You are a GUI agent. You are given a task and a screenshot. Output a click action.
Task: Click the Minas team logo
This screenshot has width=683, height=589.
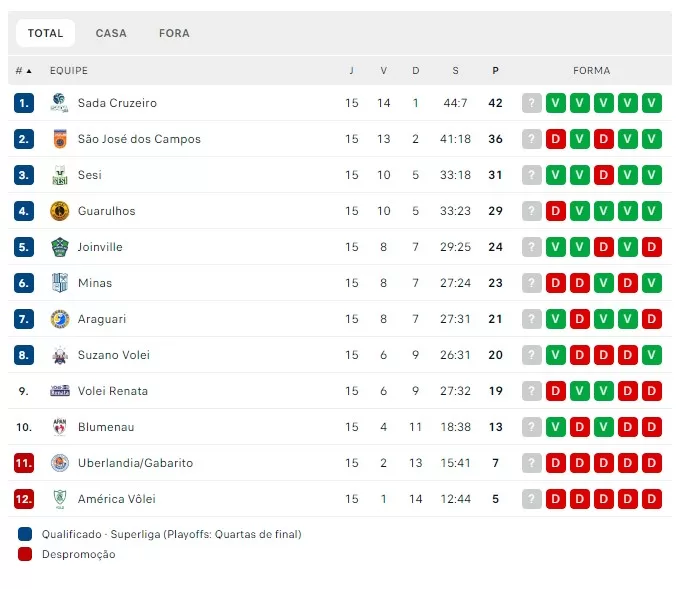(x=59, y=283)
